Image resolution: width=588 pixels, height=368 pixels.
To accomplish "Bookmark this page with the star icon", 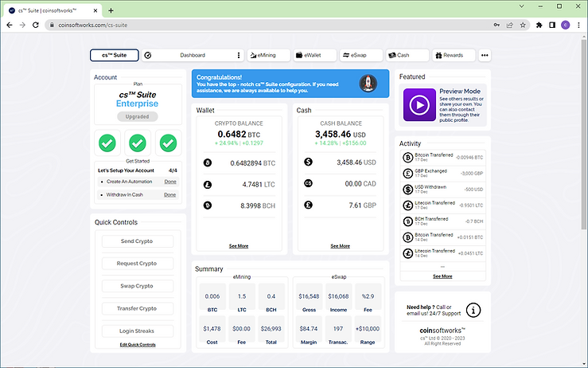I will point(523,25).
